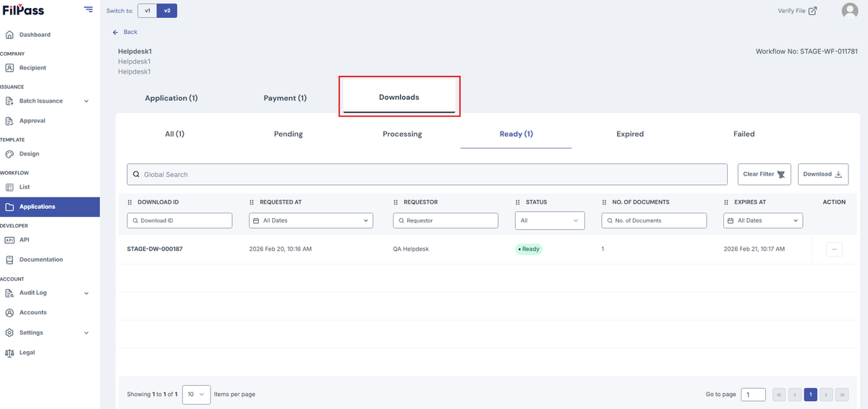Viewport: 868px width, 409px height.
Task: Click the Verify File external link icon
Action: coord(812,11)
